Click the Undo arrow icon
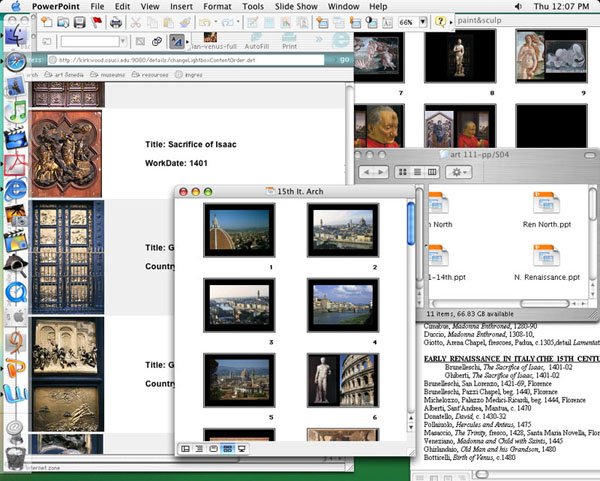 tap(205, 22)
